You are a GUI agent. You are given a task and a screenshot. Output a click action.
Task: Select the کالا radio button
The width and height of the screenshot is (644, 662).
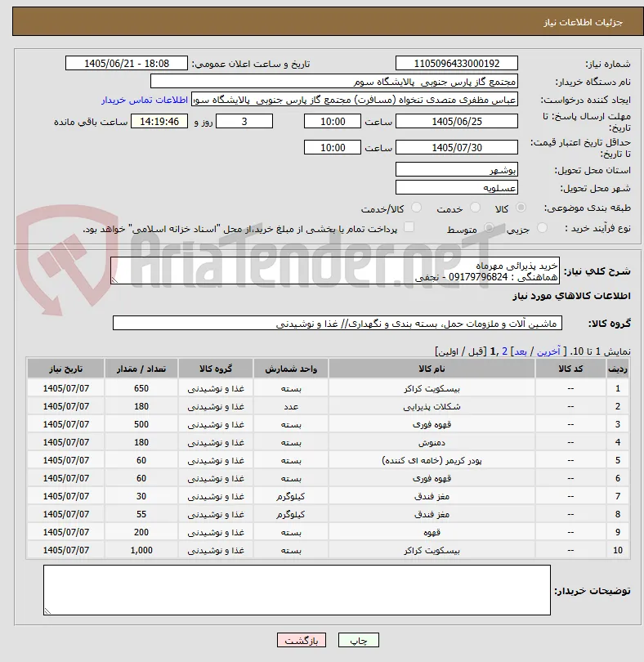(x=521, y=208)
